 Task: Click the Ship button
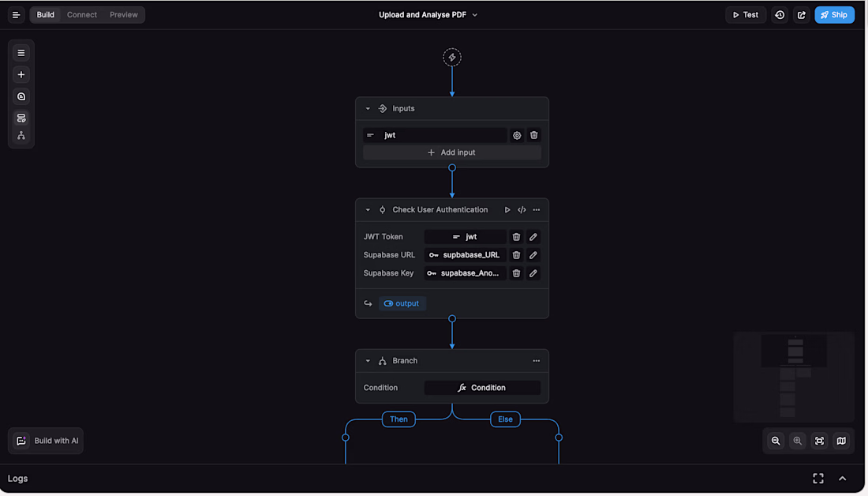coord(834,15)
